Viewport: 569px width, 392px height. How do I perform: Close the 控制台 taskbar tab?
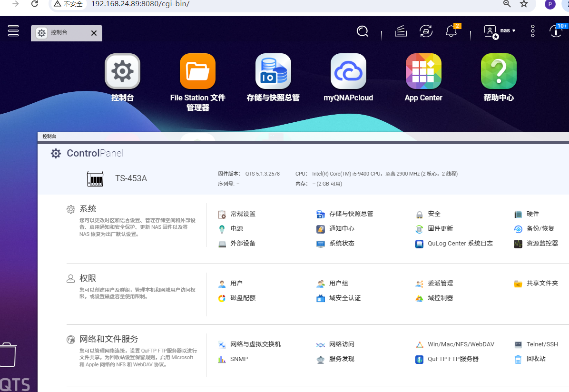tap(94, 33)
